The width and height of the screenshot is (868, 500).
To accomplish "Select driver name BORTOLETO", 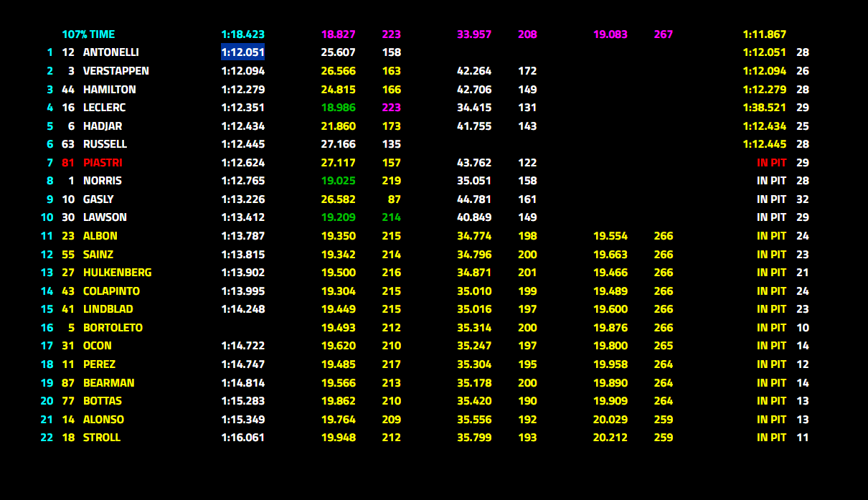I will tap(113, 328).
